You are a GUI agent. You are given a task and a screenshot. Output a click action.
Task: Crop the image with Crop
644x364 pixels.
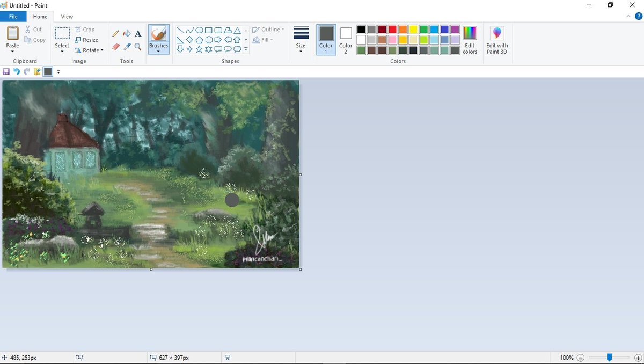coord(85,30)
